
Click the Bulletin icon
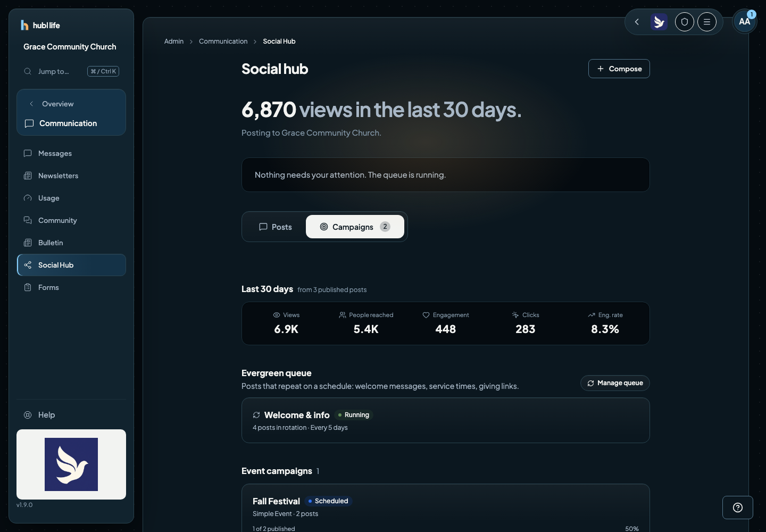coord(28,243)
